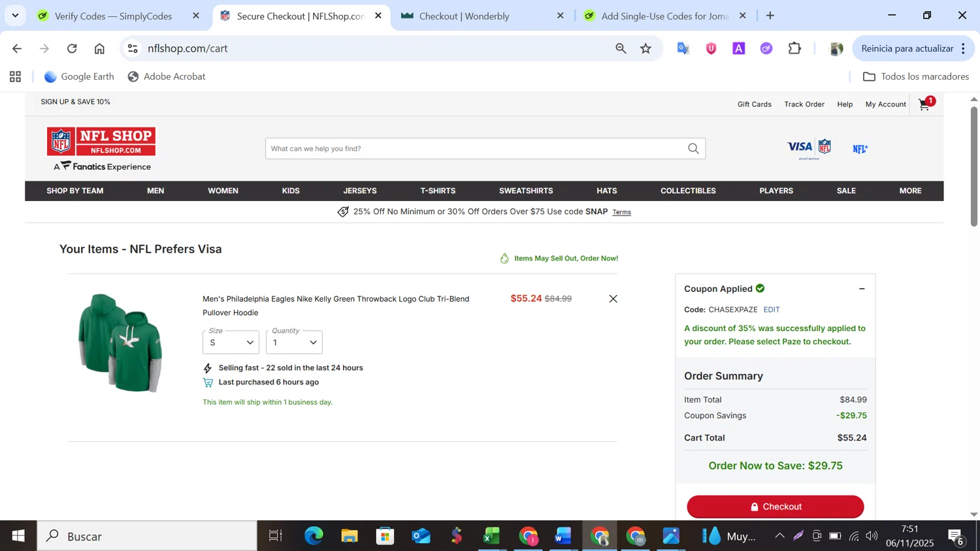The image size is (980, 551).
Task: Open site information icon in address bar
Action: 133,48
